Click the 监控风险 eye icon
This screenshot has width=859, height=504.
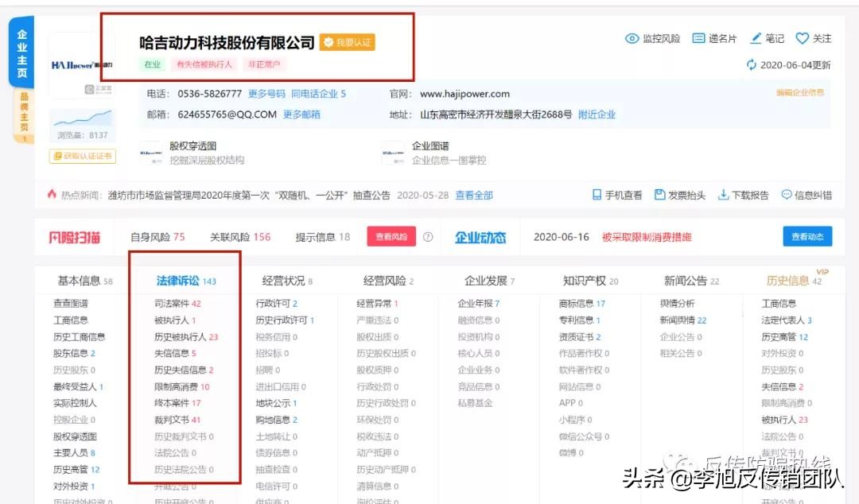point(631,37)
